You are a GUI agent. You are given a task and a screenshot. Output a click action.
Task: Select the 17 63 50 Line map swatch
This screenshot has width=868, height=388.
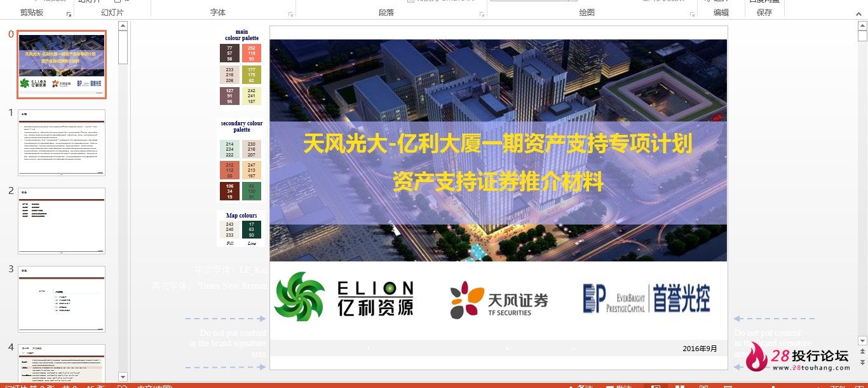click(252, 230)
